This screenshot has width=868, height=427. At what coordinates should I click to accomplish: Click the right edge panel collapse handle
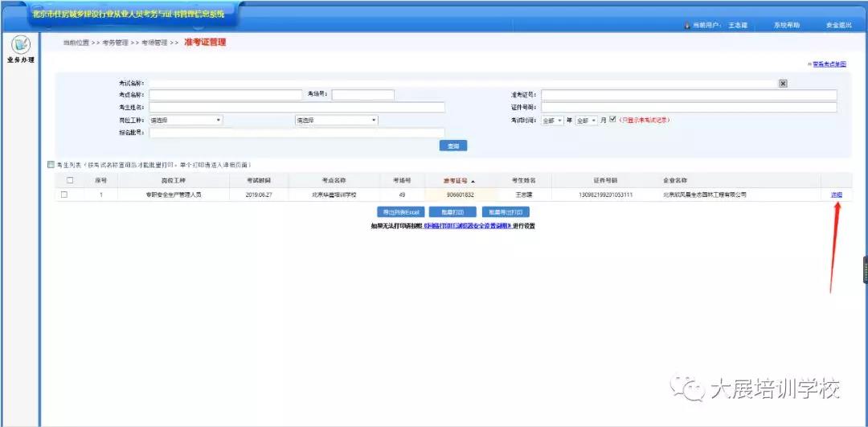[x=865, y=270]
